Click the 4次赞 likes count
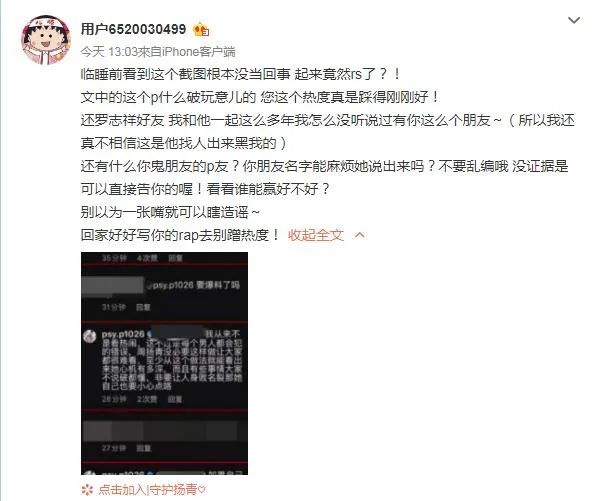 (x=147, y=258)
